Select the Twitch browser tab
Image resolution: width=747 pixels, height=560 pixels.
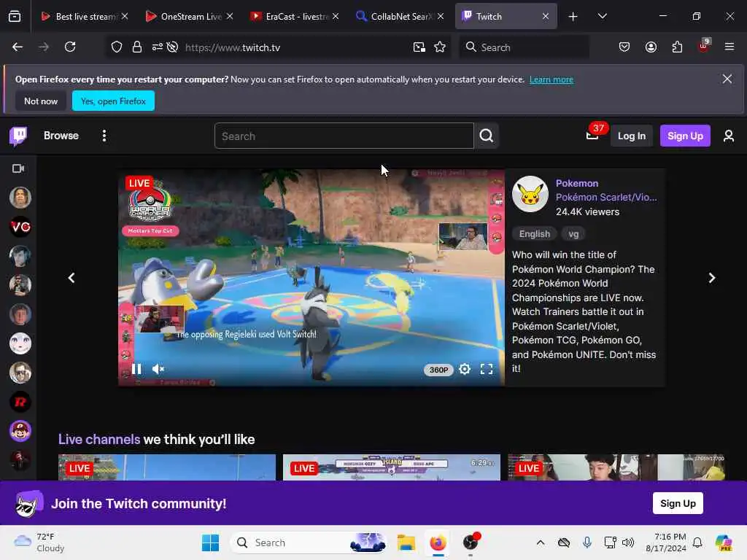click(x=506, y=16)
